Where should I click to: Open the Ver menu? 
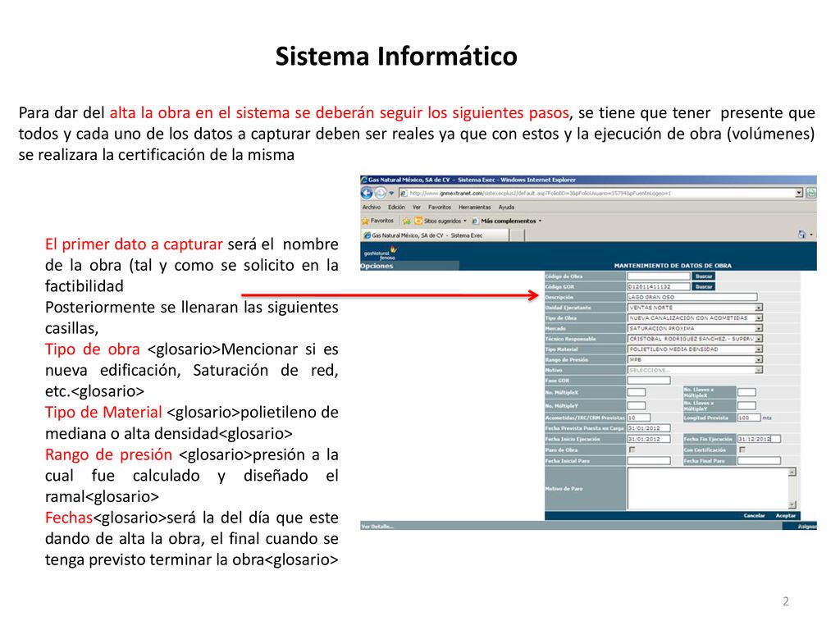point(416,207)
